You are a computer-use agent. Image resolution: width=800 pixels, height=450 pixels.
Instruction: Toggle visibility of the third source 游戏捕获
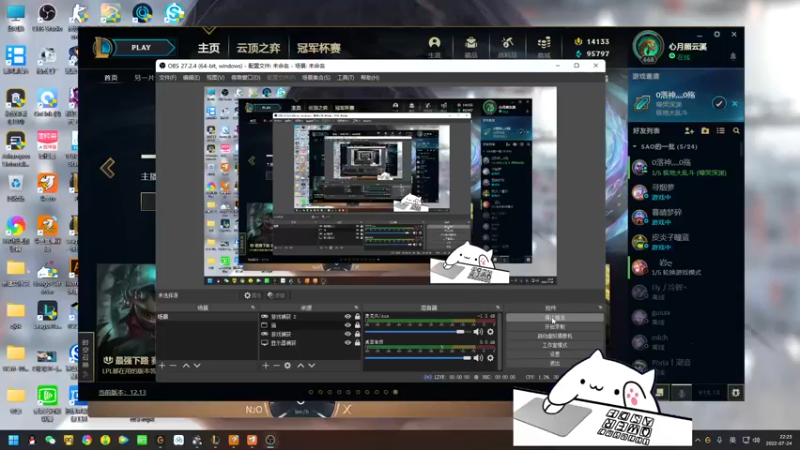point(347,334)
